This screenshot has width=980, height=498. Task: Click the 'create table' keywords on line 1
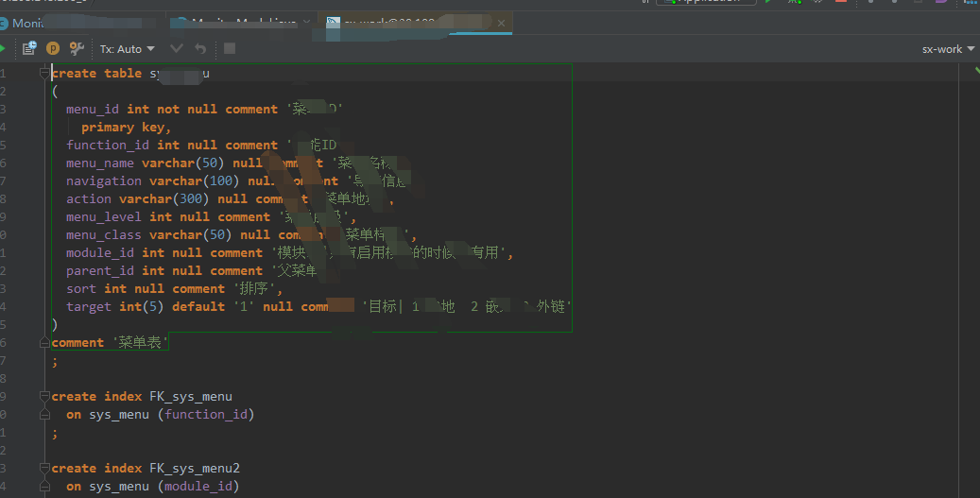click(x=97, y=73)
